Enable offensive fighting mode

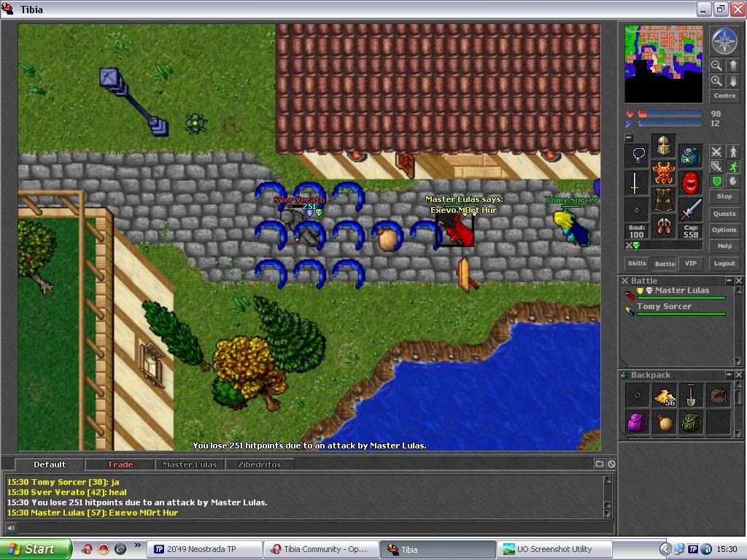[716, 152]
